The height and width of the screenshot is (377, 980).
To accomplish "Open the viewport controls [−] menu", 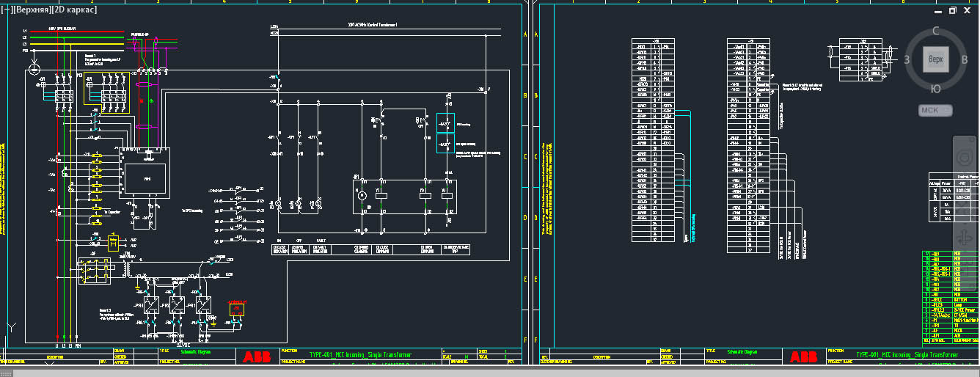I will tap(8, 10).
